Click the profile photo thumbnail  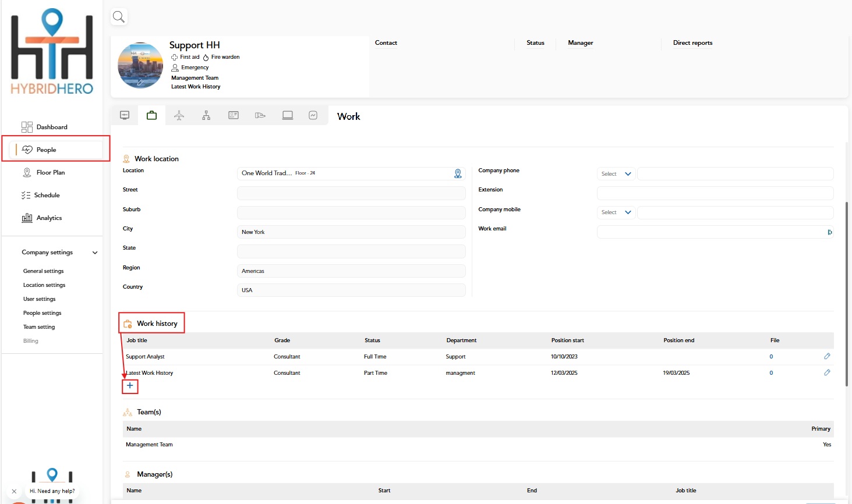click(x=140, y=65)
